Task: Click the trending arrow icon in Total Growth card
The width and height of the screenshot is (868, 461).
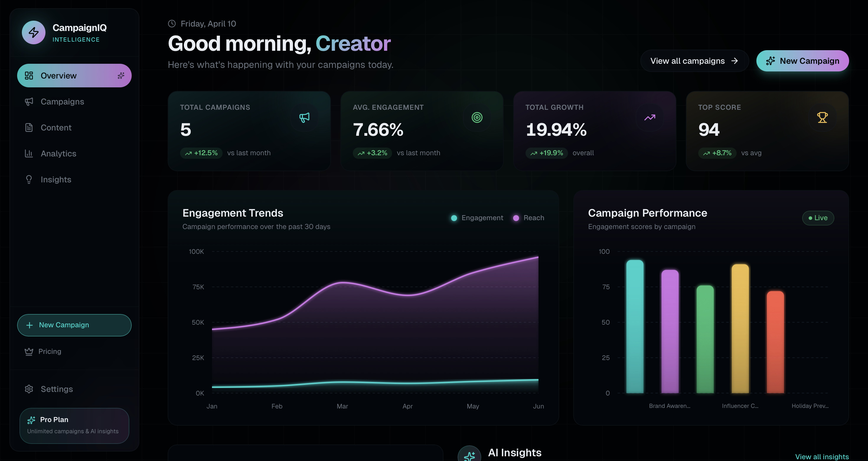Action: (x=650, y=117)
